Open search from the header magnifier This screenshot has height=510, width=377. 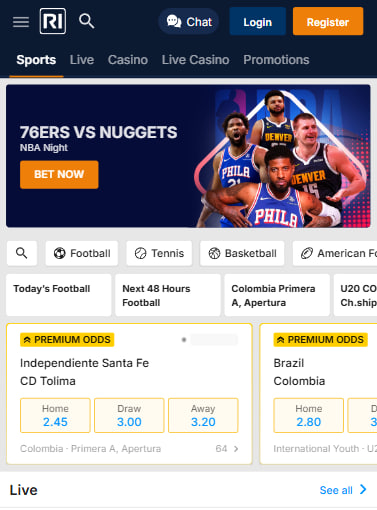[86, 21]
